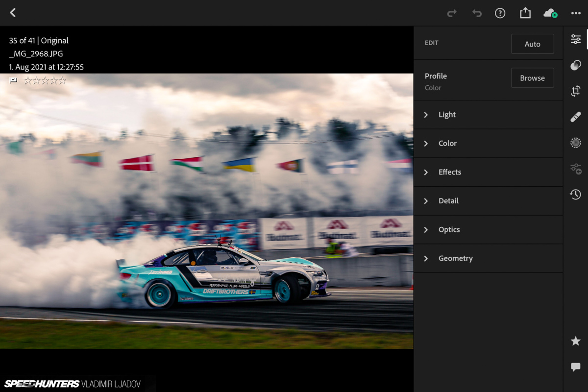Select the Healing brush tool

pos(576,117)
